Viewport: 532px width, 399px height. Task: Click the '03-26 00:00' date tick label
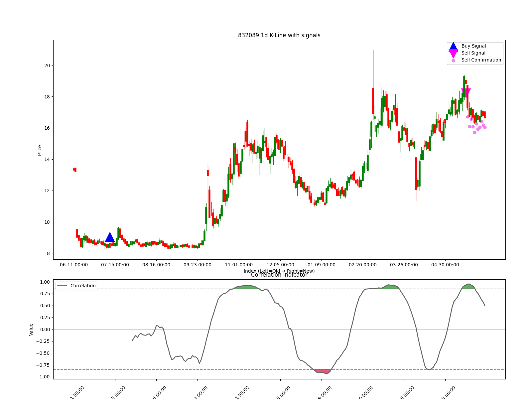pyautogui.click(x=404, y=265)
